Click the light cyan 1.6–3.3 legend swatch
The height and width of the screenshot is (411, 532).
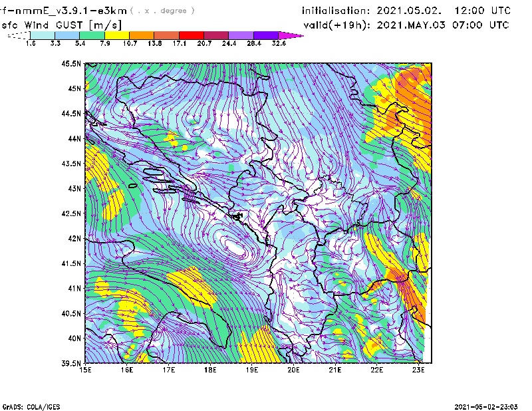click(43, 35)
